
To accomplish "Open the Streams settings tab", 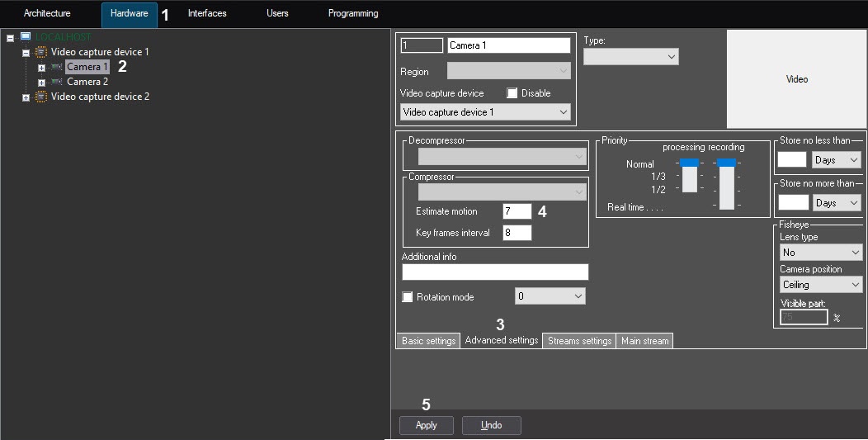I will [x=579, y=341].
